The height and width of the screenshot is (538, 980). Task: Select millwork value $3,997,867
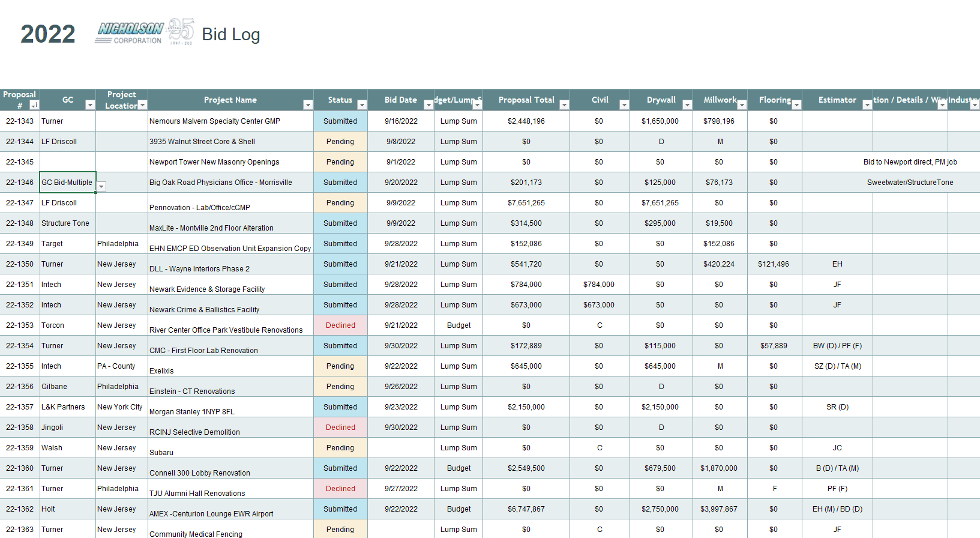point(719,509)
